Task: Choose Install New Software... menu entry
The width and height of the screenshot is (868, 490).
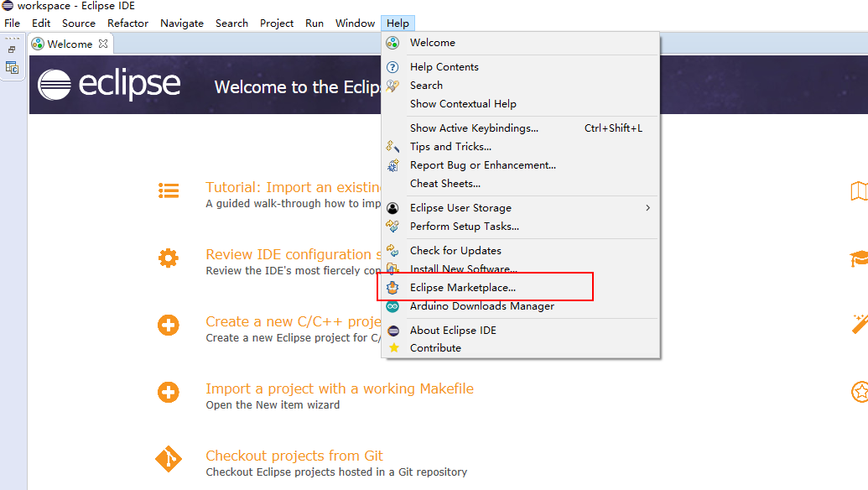Action: [463, 269]
